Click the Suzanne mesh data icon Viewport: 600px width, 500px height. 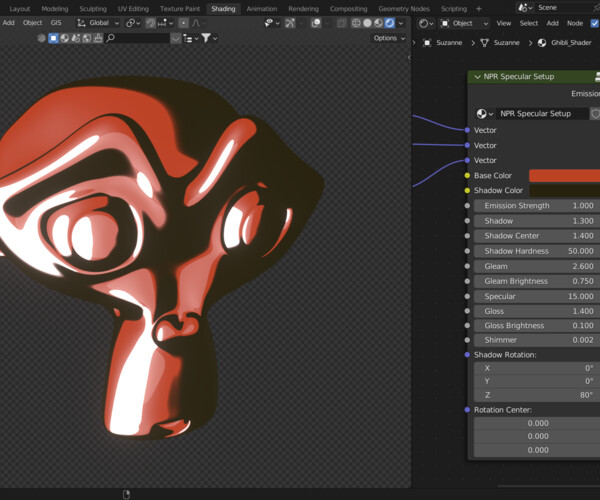click(x=485, y=43)
